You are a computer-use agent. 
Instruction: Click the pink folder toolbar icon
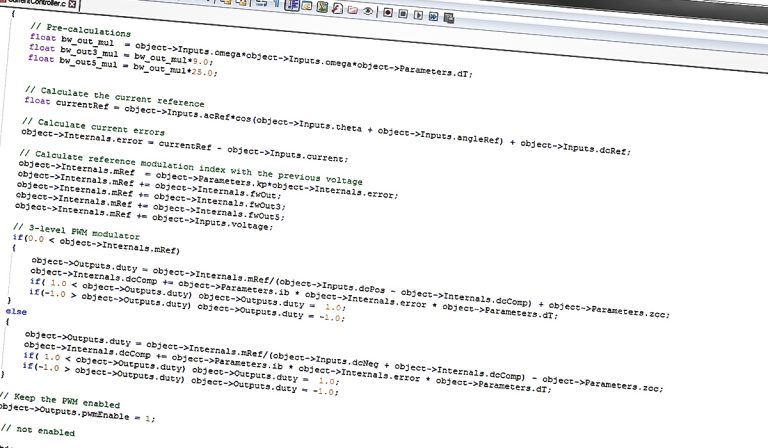coord(352,10)
